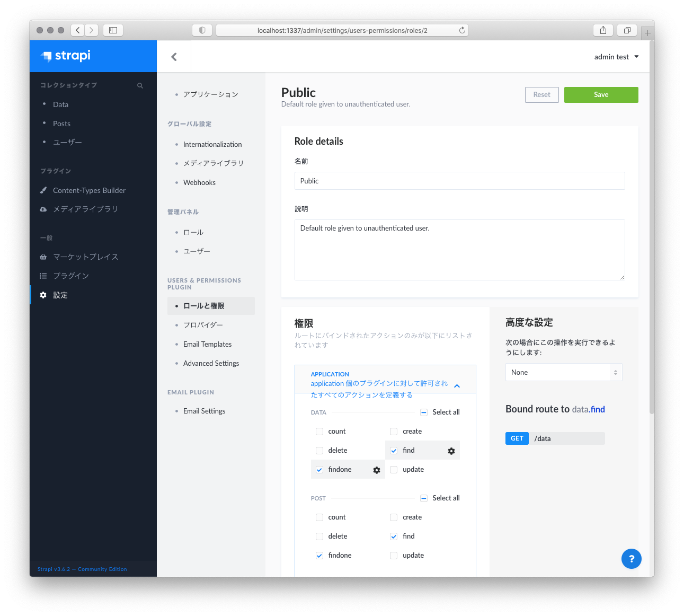Open the None policy dropdown
The image size is (684, 616).
pyautogui.click(x=564, y=372)
